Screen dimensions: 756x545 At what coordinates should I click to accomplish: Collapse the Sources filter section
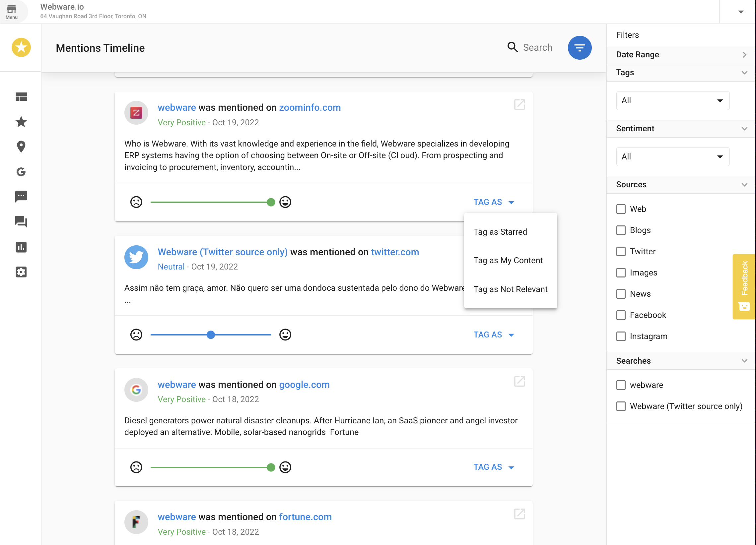pos(681,185)
